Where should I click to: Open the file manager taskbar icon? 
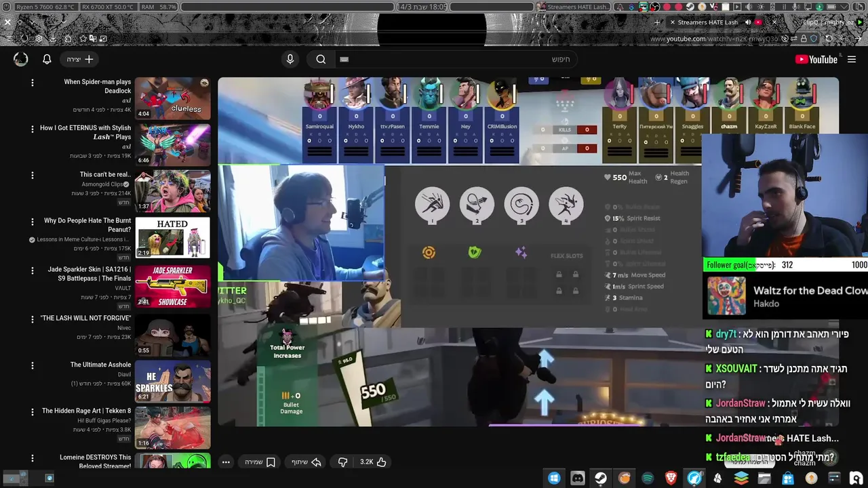pyautogui.click(x=764, y=478)
